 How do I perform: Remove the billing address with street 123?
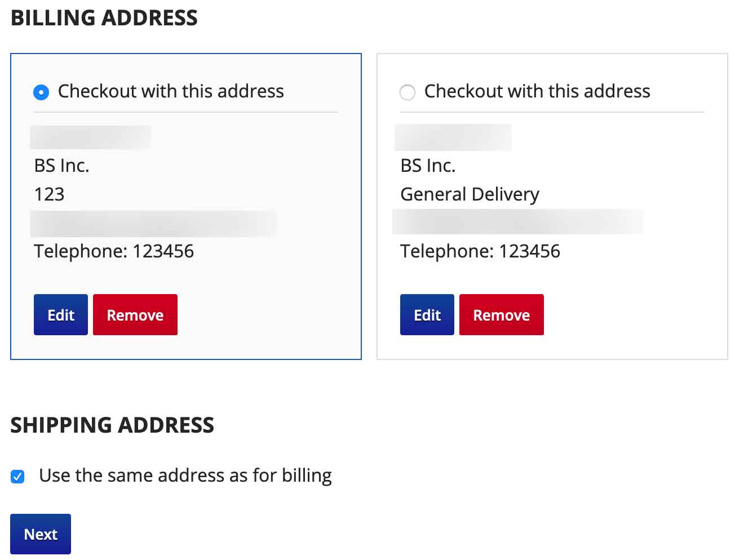[135, 315]
